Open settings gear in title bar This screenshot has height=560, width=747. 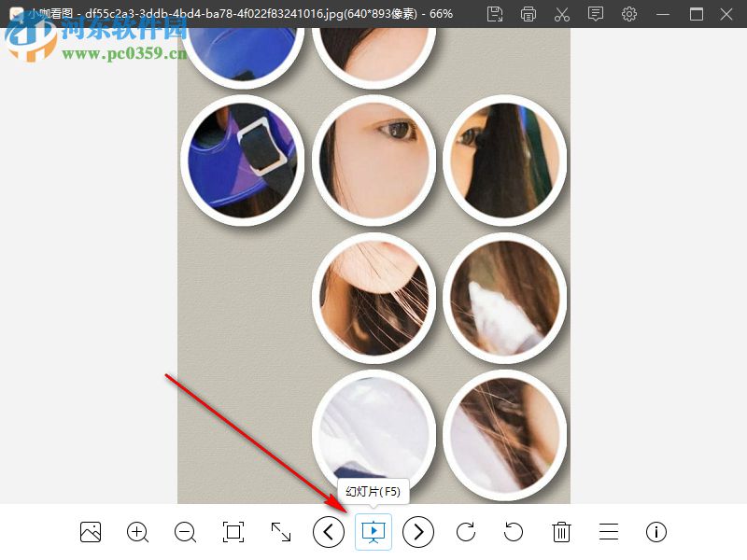(x=629, y=14)
